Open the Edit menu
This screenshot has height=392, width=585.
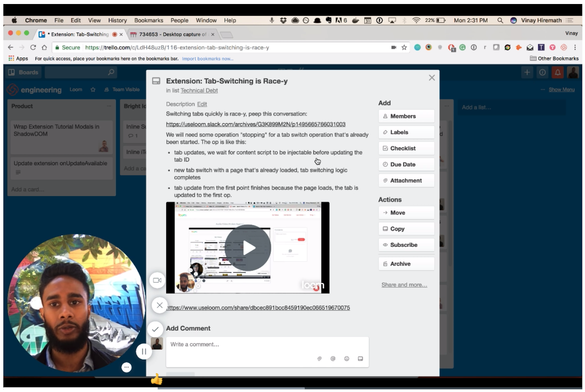point(76,20)
